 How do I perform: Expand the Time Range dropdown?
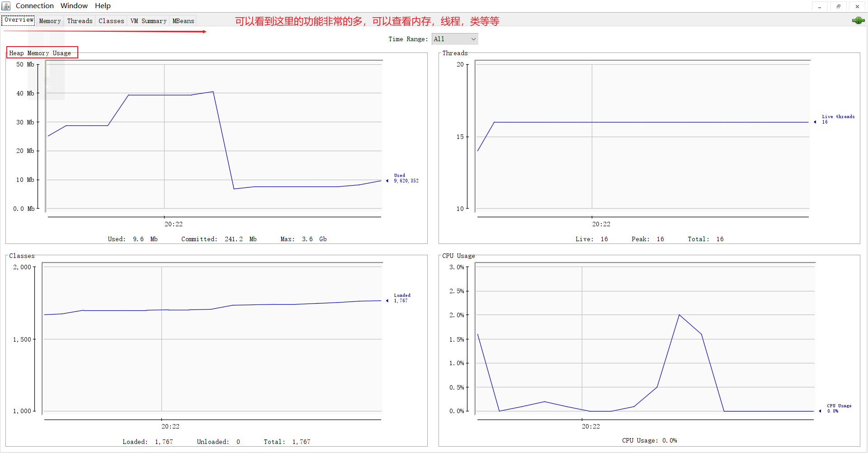coord(455,39)
